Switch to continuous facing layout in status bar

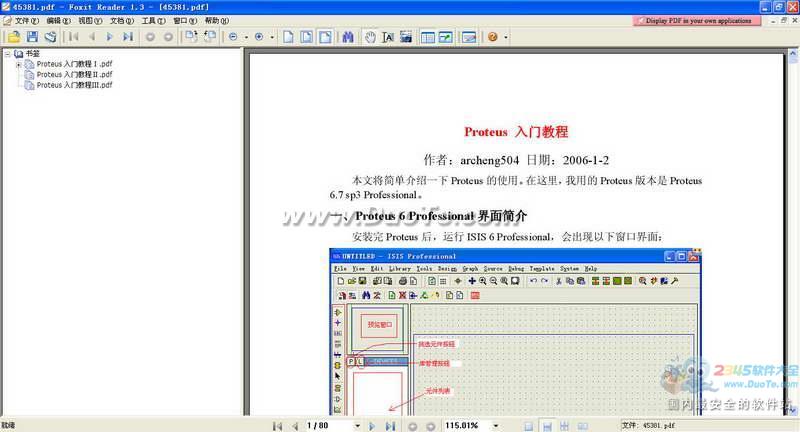(564, 426)
